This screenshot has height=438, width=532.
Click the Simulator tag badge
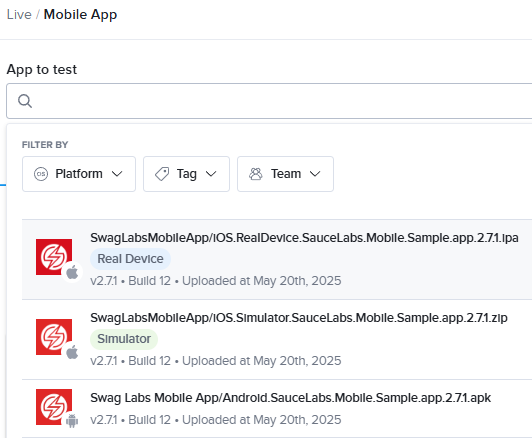pos(124,339)
